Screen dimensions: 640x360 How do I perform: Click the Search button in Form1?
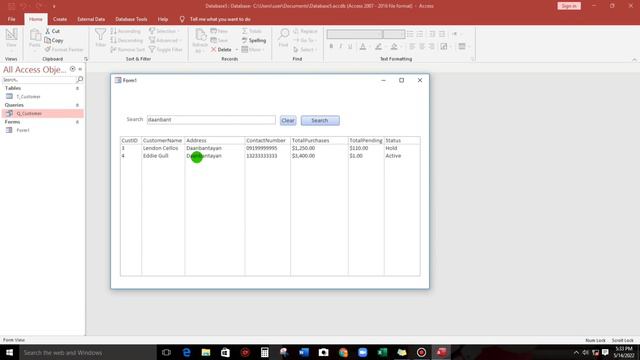tap(320, 120)
